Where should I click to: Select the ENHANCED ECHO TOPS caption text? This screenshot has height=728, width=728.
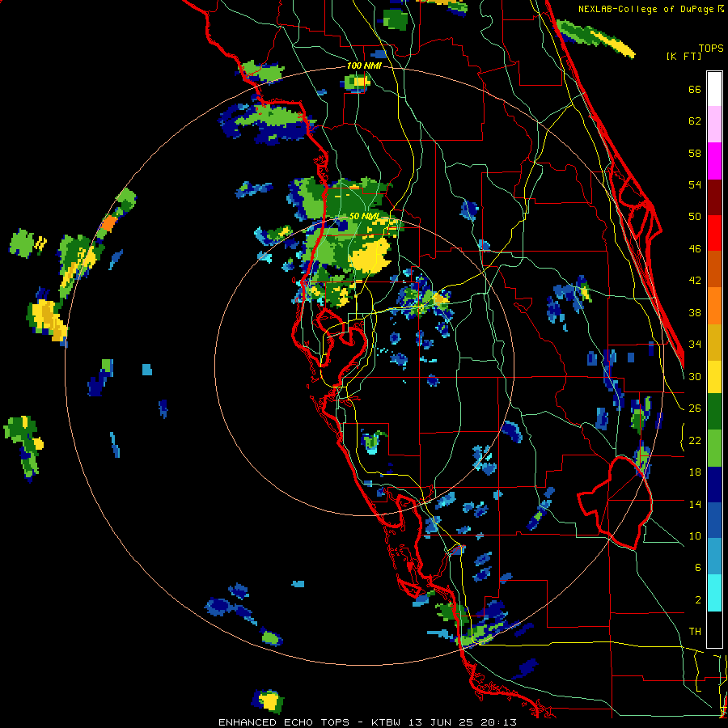(284, 722)
